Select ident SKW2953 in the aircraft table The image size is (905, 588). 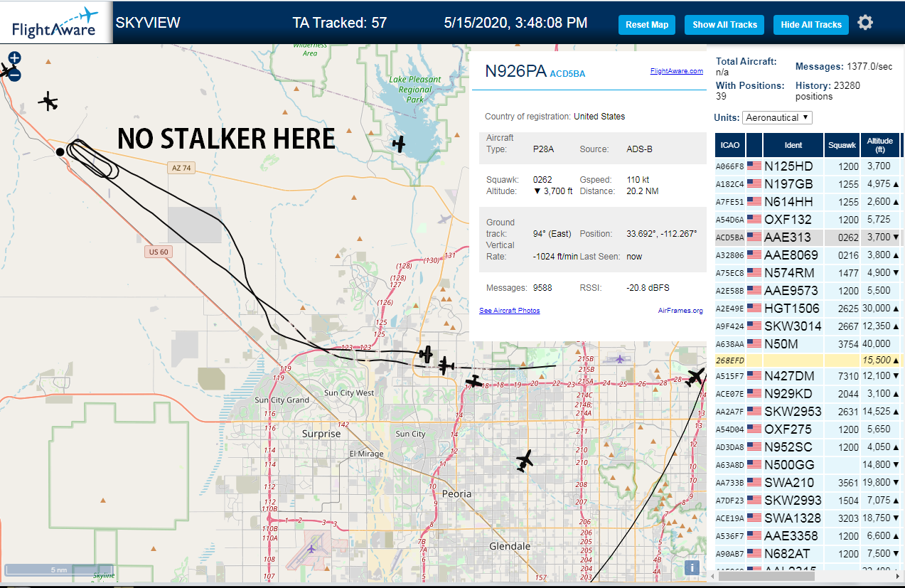tap(793, 412)
